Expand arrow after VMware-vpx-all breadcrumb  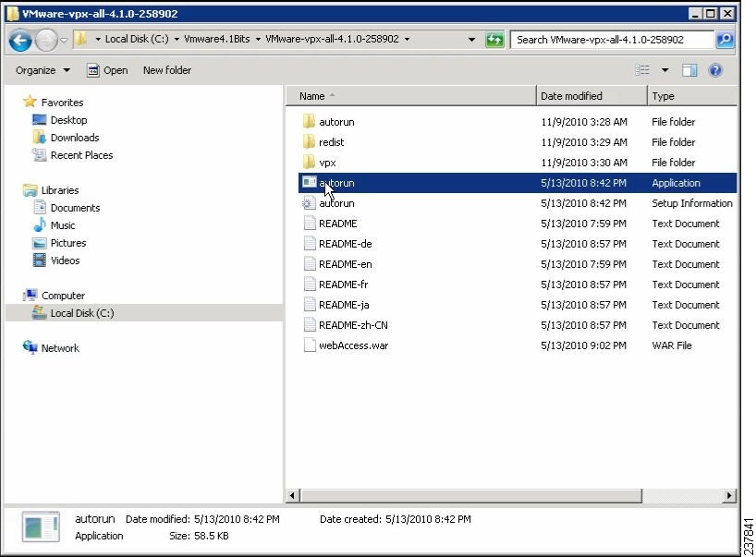(x=407, y=39)
